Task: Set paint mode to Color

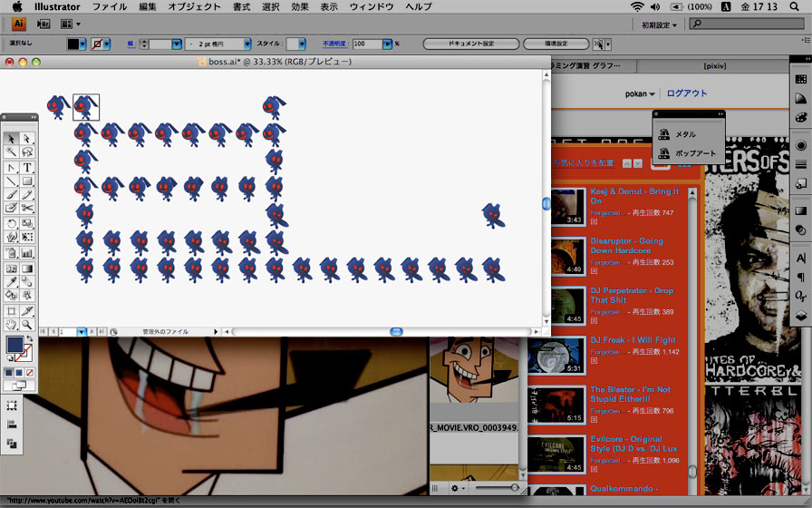Action: (9, 373)
